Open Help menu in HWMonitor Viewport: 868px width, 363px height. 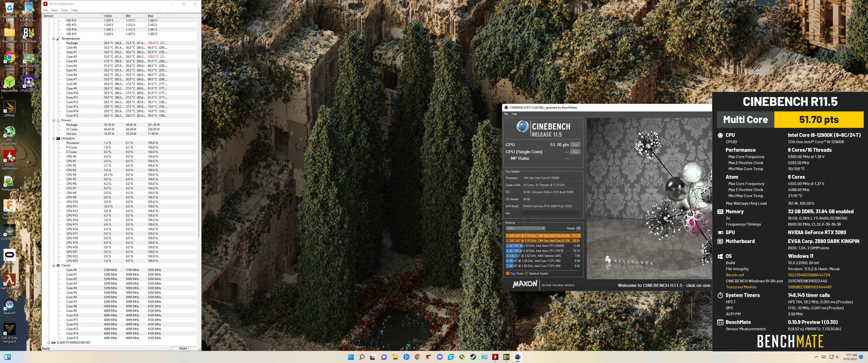point(74,10)
